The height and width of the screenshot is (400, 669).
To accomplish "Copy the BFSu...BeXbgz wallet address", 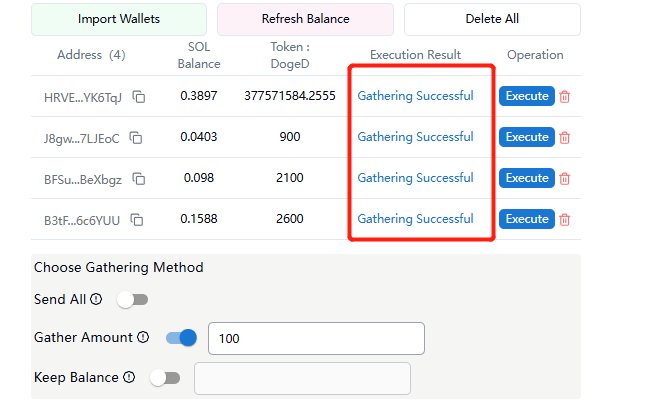I will [139, 179].
